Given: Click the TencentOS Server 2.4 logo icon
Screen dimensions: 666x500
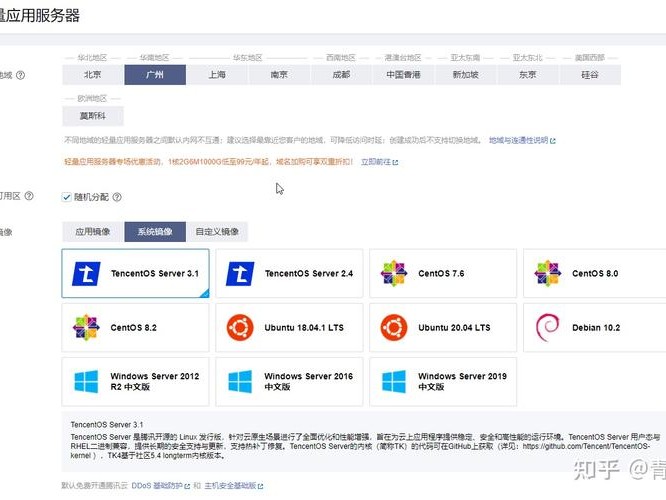Looking at the screenshot, I should click(240, 274).
